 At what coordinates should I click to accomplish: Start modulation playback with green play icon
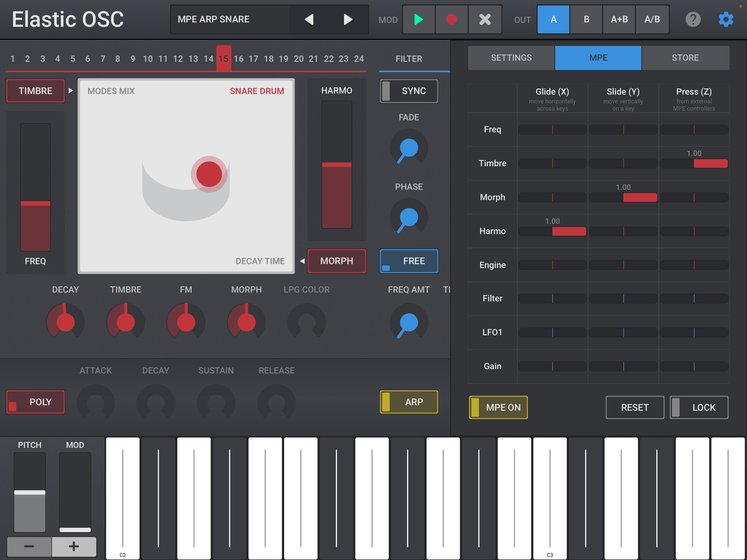pos(419,20)
